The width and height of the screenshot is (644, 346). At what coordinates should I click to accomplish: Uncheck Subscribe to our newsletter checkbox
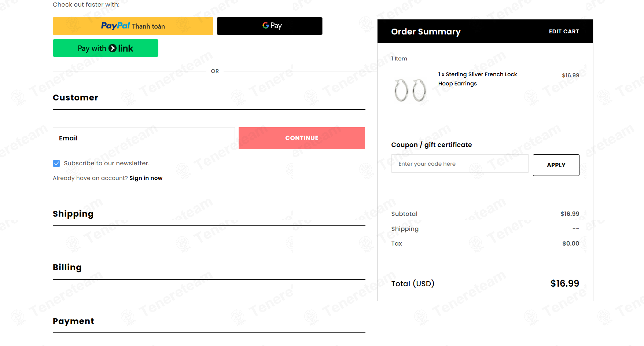coord(56,163)
